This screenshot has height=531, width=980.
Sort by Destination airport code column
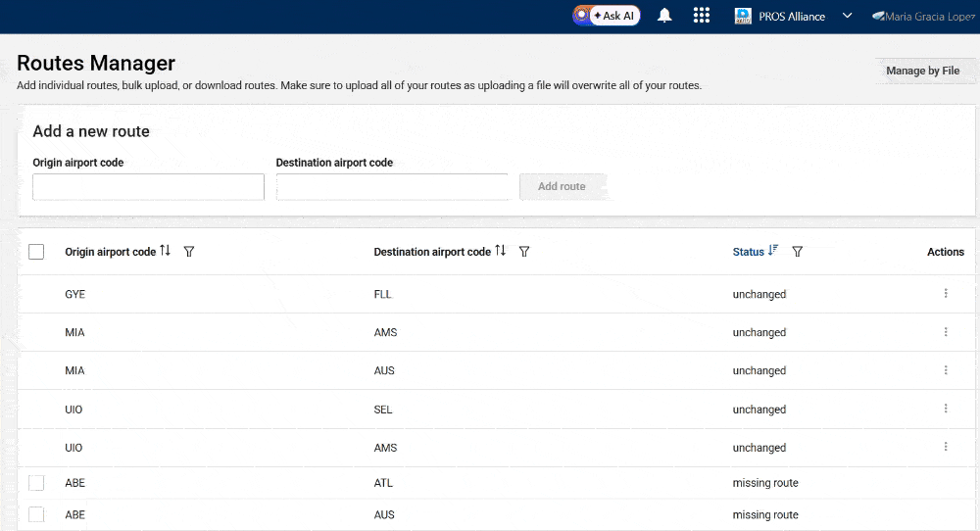(500, 251)
